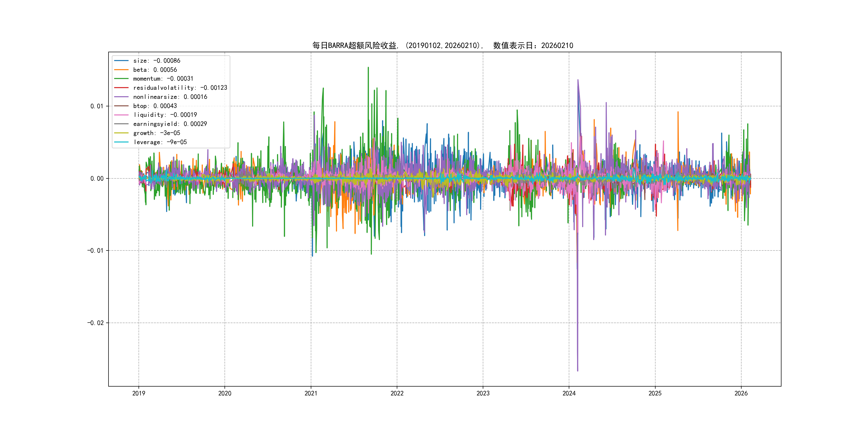The width and height of the screenshot is (868, 434).
Task: Click the chart title with BARRA text
Action: click(x=442, y=46)
